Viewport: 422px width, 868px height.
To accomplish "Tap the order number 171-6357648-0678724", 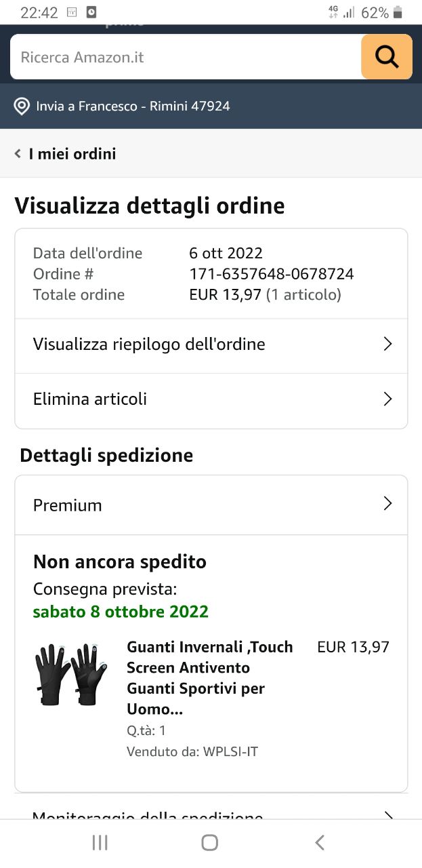I will pyautogui.click(x=272, y=274).
